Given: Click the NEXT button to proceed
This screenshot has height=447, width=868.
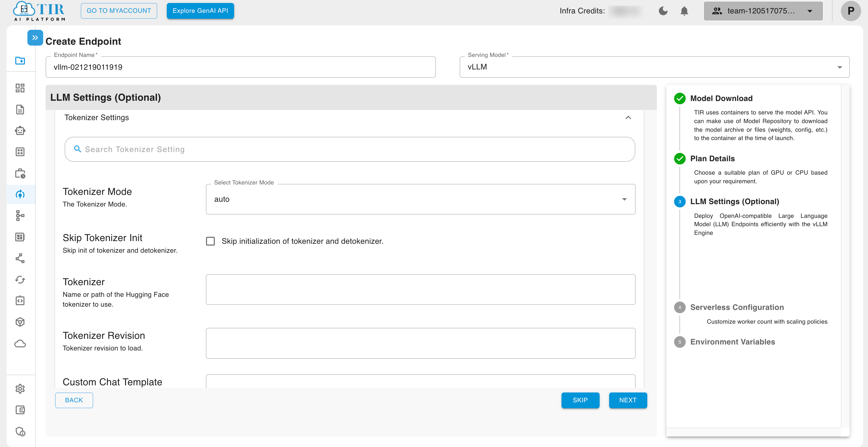Looking at the screenshot, I should pyautogui.click(x=627, y=400).
